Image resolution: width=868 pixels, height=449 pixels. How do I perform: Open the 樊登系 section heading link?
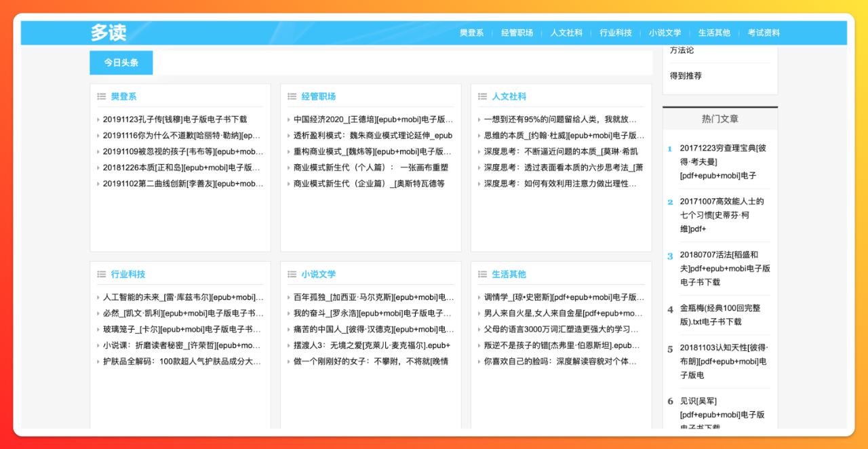tap(124, 96)
